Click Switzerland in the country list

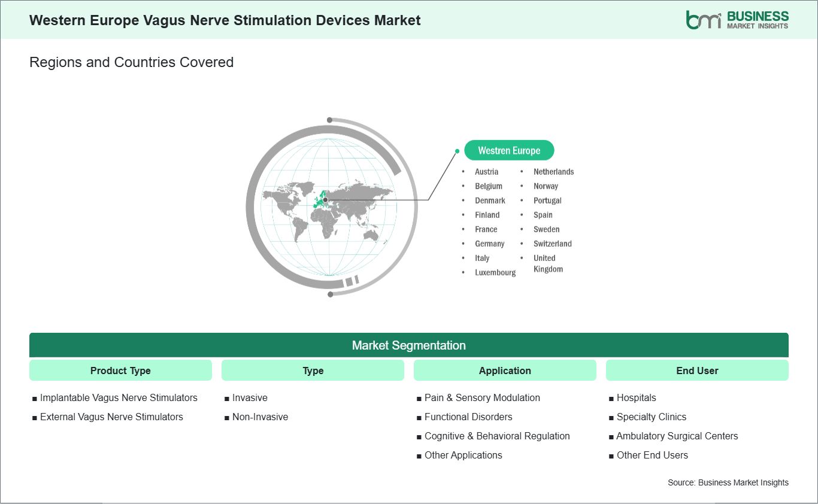553,244
